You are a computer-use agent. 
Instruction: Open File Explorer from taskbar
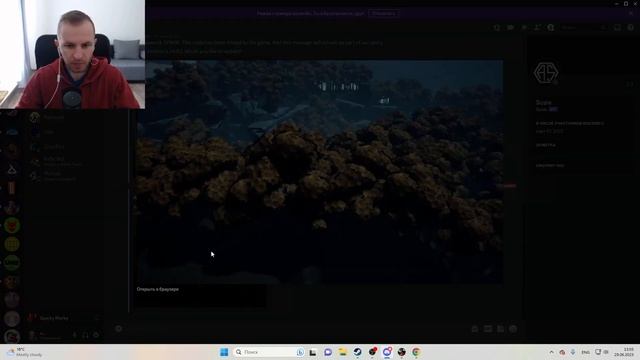342,352
